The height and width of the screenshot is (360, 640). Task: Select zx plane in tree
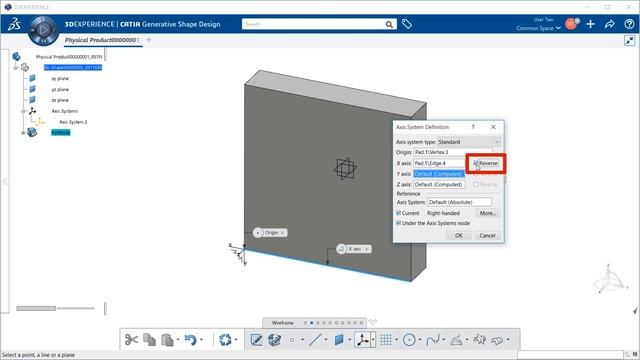coord(60,100)
